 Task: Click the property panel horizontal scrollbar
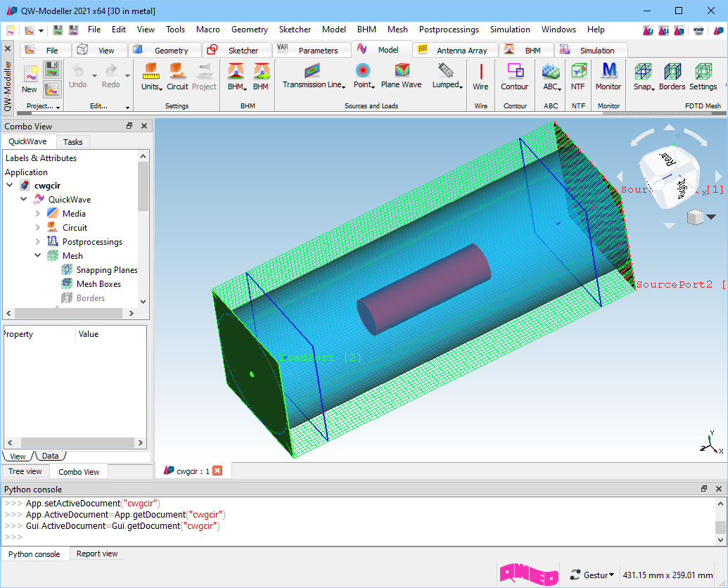pos(76,442)
